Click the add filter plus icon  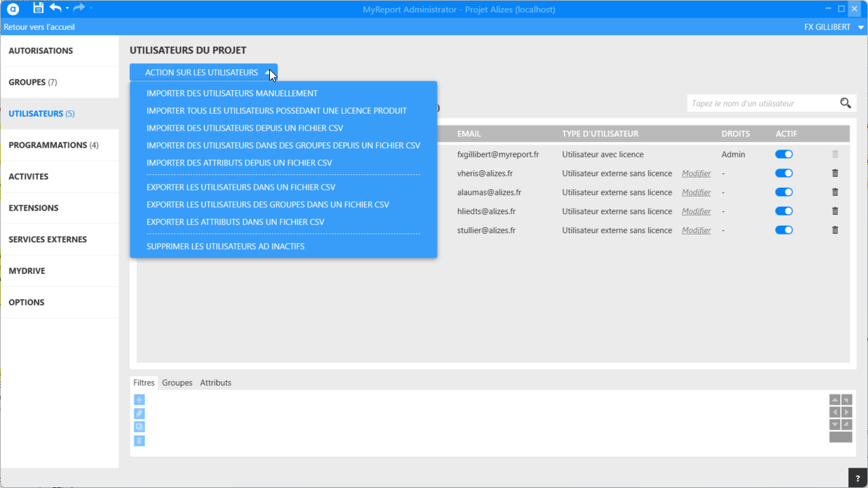139,400
